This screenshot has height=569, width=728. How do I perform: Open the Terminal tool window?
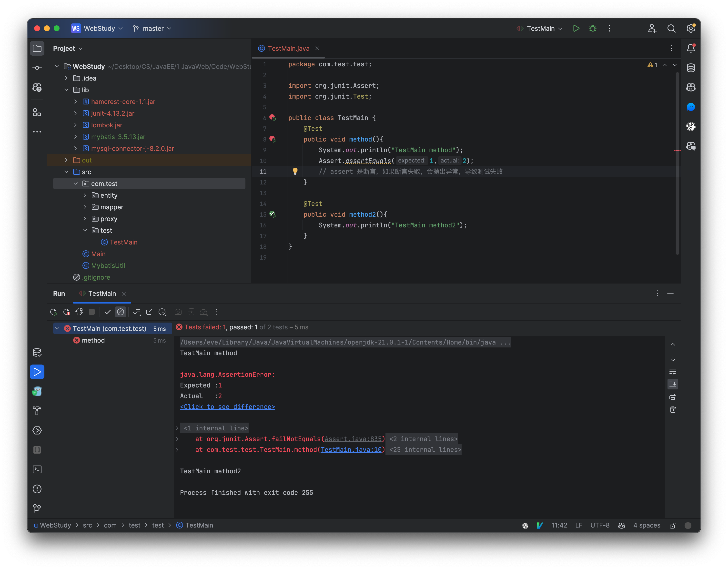tap(37, 469)
